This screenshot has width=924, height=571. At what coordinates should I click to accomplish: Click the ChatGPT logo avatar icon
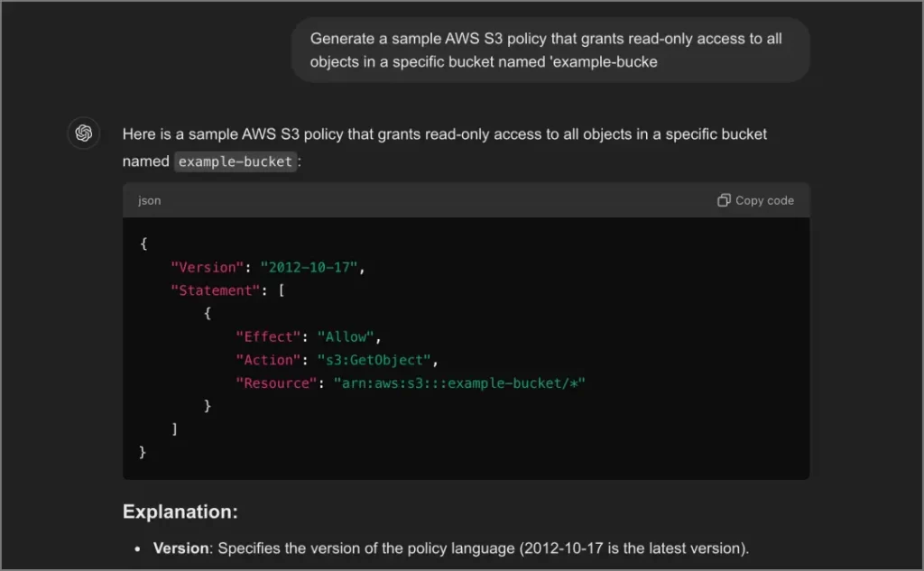pos(84,134)
